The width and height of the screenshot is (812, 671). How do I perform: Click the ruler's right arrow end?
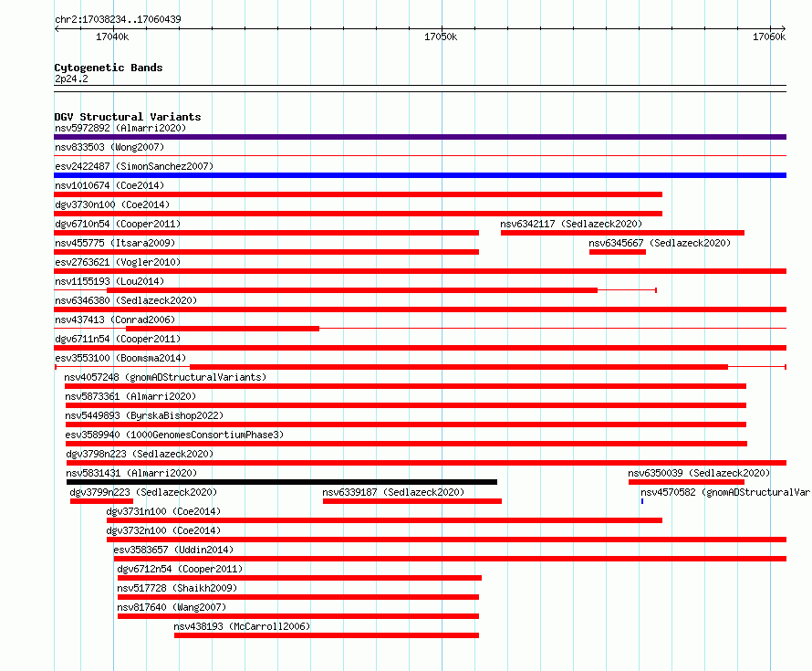784,28
